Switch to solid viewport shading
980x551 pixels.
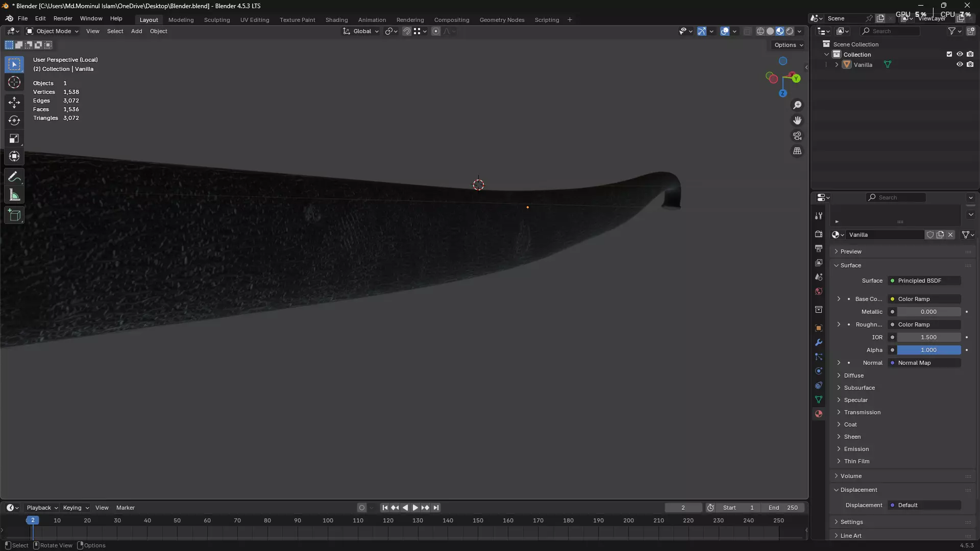770,31
